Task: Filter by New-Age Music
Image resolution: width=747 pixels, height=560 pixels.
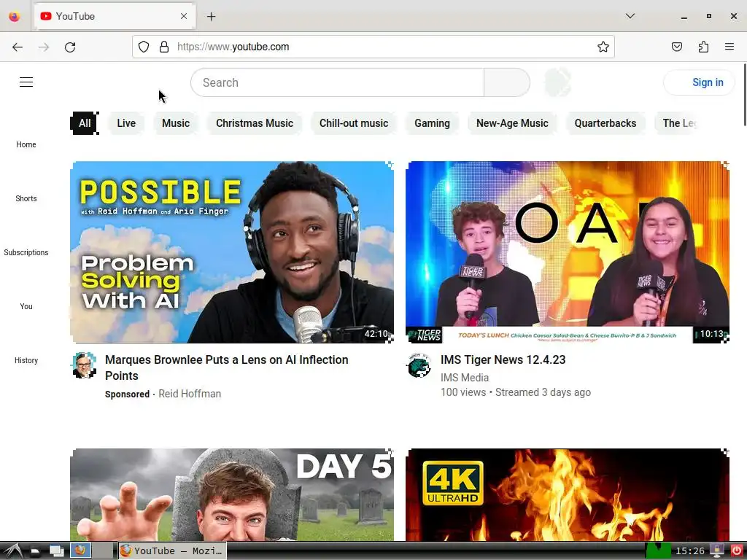Action: point(512,123)
